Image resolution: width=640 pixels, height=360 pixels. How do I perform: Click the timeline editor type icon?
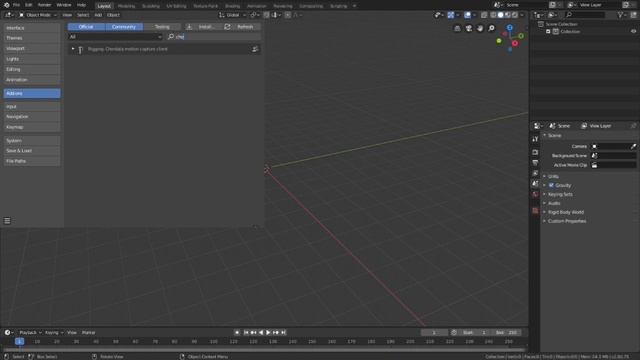point(8,333)
